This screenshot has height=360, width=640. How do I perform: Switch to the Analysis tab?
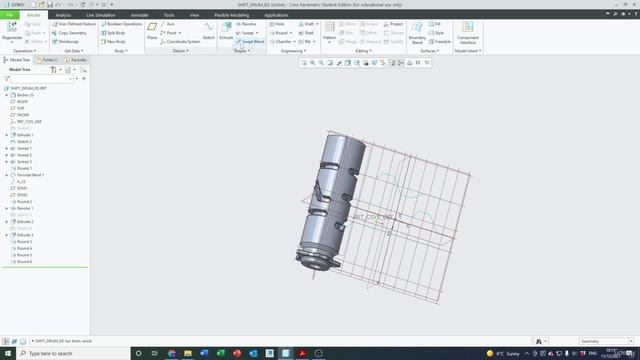click(63, 15)
